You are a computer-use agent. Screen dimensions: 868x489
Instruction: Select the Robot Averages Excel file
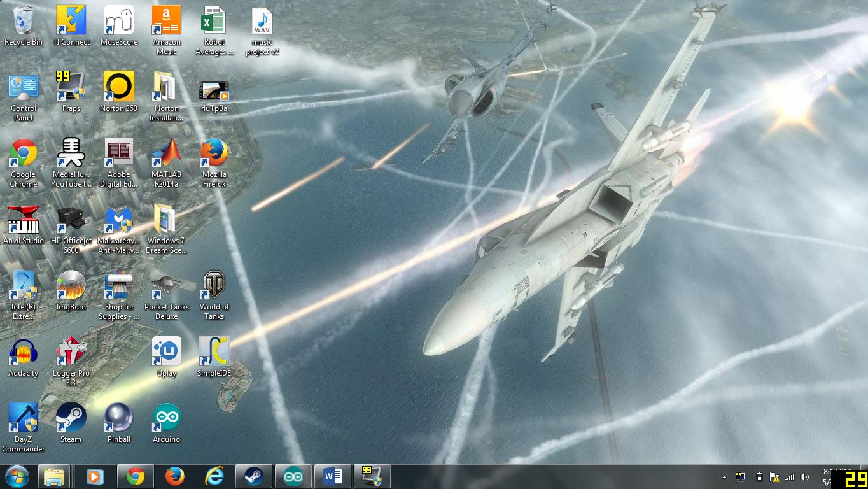(214, 31)
